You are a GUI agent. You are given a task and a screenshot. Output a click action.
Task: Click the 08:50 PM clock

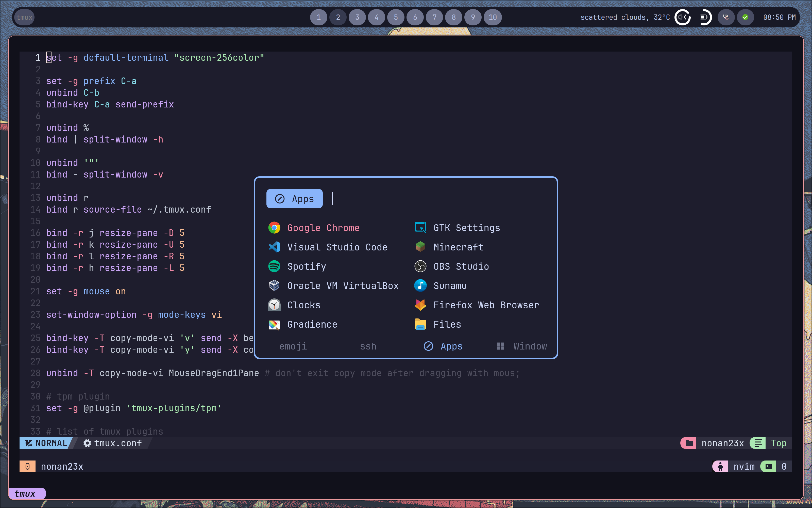(x=779, y=18)
